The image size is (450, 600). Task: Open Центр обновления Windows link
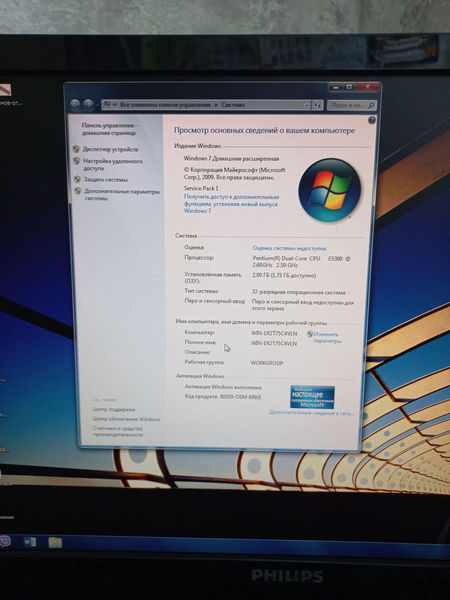tap(126, 419)
